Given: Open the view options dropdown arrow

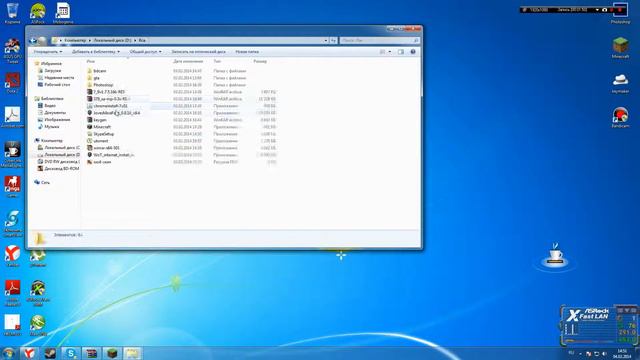Looking at the screenshot, I should point(390,52).
